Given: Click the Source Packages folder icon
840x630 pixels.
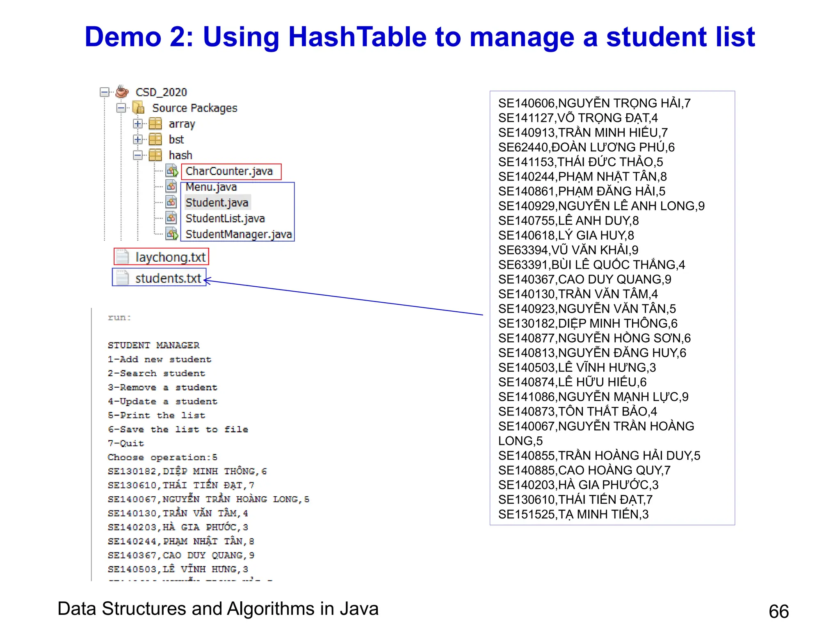Looking at the screenshot, I should pyautogui.click(x=139, y=108).
